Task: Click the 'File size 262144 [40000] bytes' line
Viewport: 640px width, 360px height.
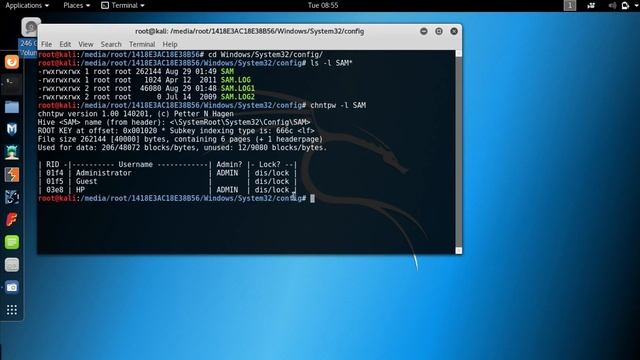Action: 180,139
